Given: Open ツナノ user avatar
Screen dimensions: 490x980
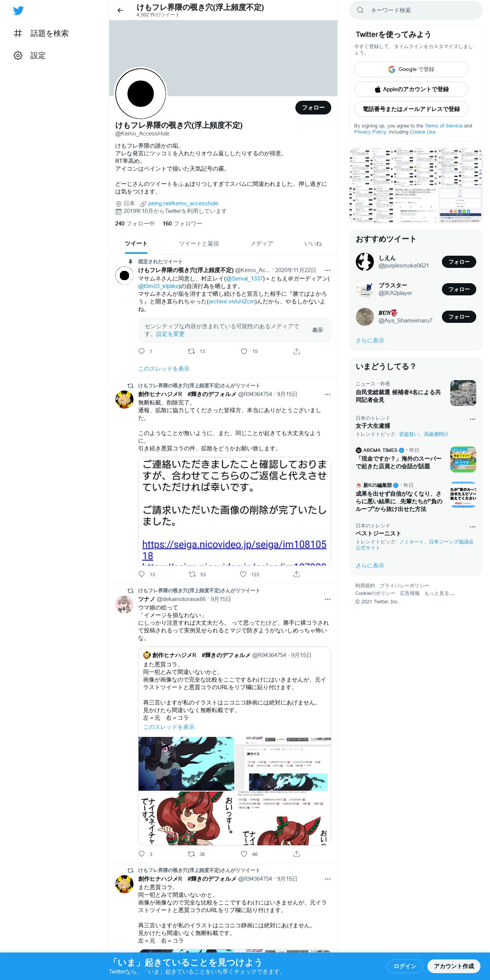Looking at the screenshot, I should 124,604.
